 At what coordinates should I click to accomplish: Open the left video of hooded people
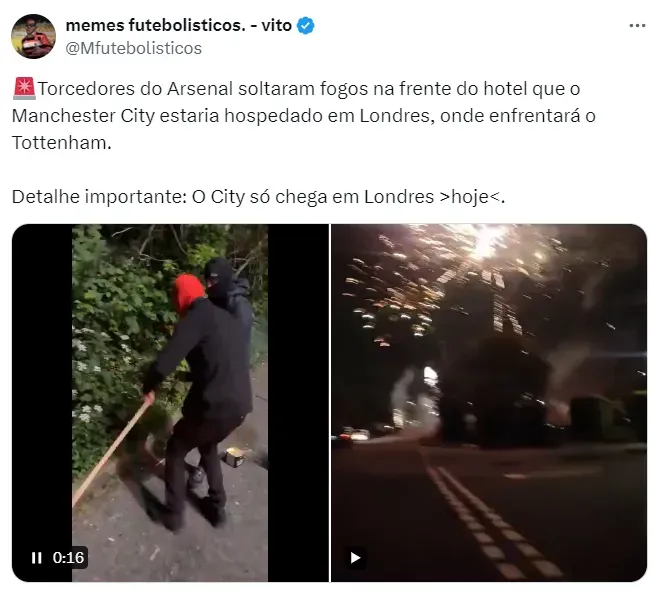pyautogui.click(x=170, y=402)
